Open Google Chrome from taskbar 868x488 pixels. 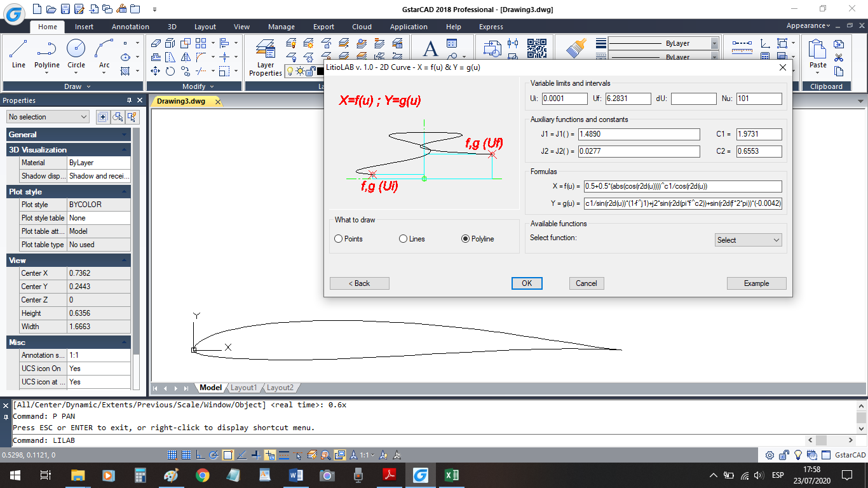click(x=203, y=475)
